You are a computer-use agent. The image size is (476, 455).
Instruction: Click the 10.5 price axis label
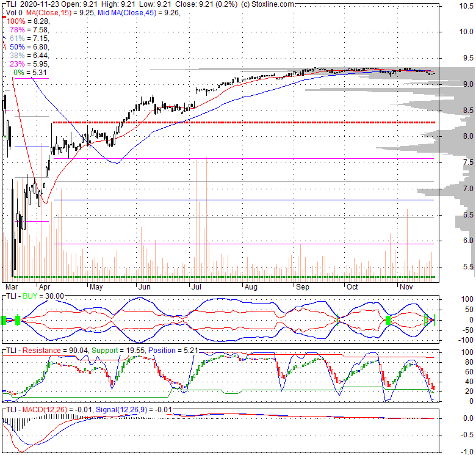pyautogui.click(x=466, y=6)
